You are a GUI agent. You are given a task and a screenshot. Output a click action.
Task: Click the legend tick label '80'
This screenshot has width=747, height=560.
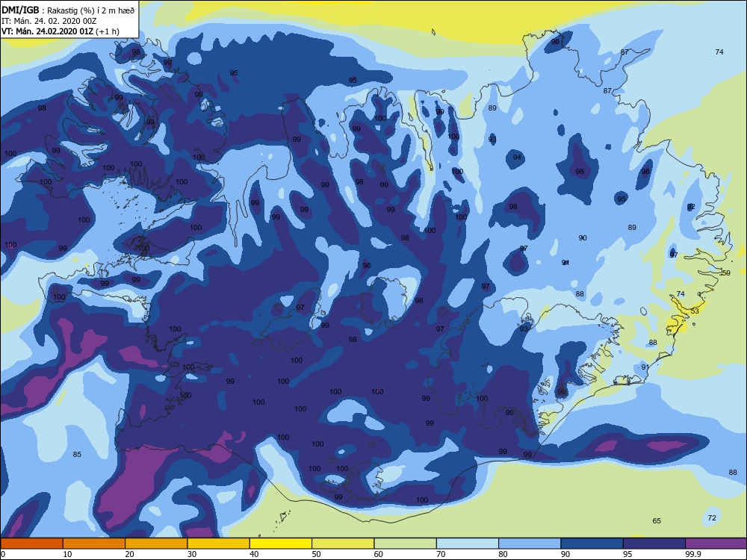pyautogui.click(x=503, y=554)
